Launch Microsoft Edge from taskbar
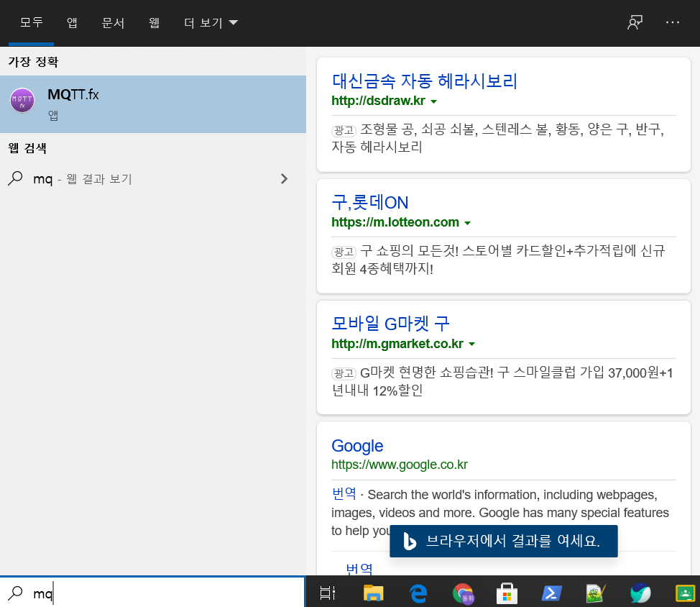 click(x=418, y=593)
